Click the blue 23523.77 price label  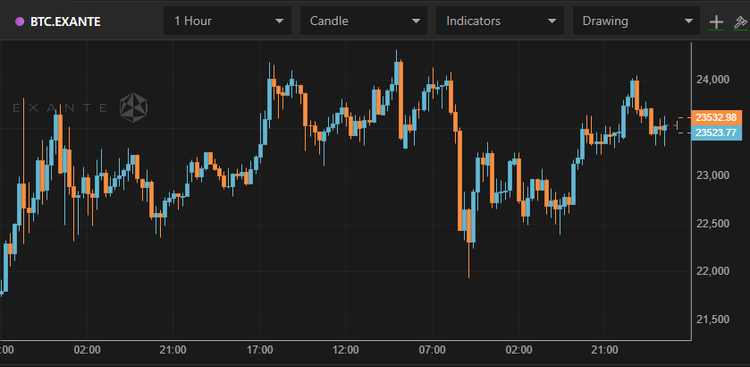coord(716,133)
